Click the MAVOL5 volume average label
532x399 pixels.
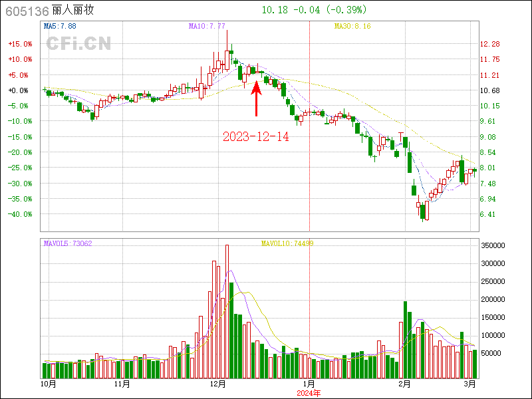click(67, 243)
